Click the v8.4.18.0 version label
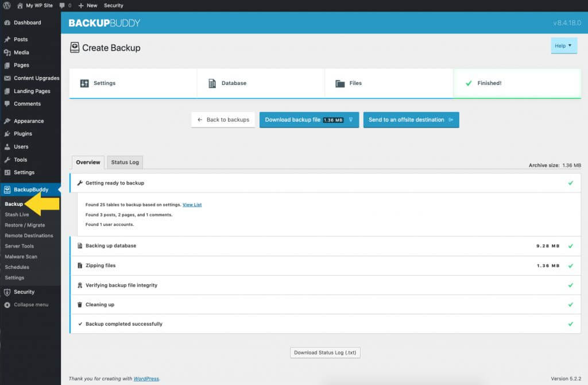The width and height of the screenshot is (588, 385). tap(567, 23)
